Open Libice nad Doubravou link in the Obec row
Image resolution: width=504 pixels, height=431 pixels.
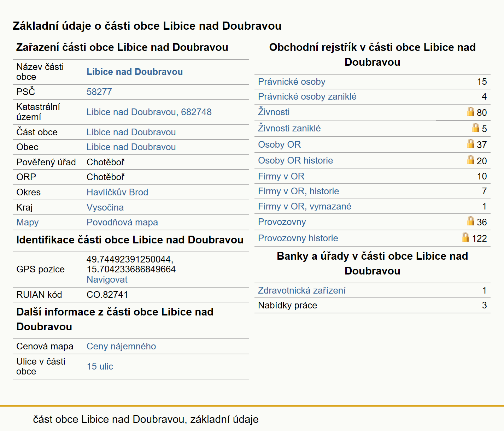[131, 147]
